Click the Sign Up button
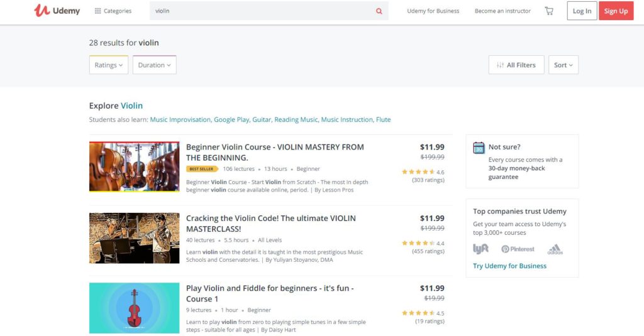The height and width of the screenshot is (336, 644). click(x=616, y=11)
